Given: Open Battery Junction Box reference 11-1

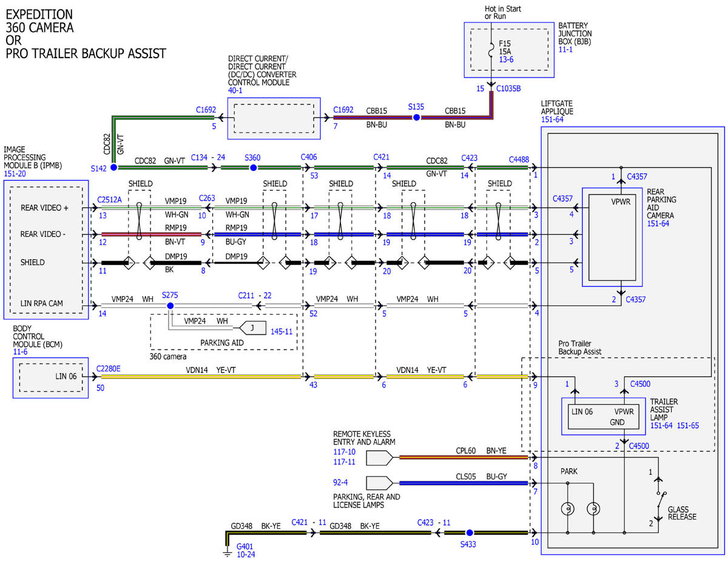Looking at the screenshot, I should [x=565, y=50].
